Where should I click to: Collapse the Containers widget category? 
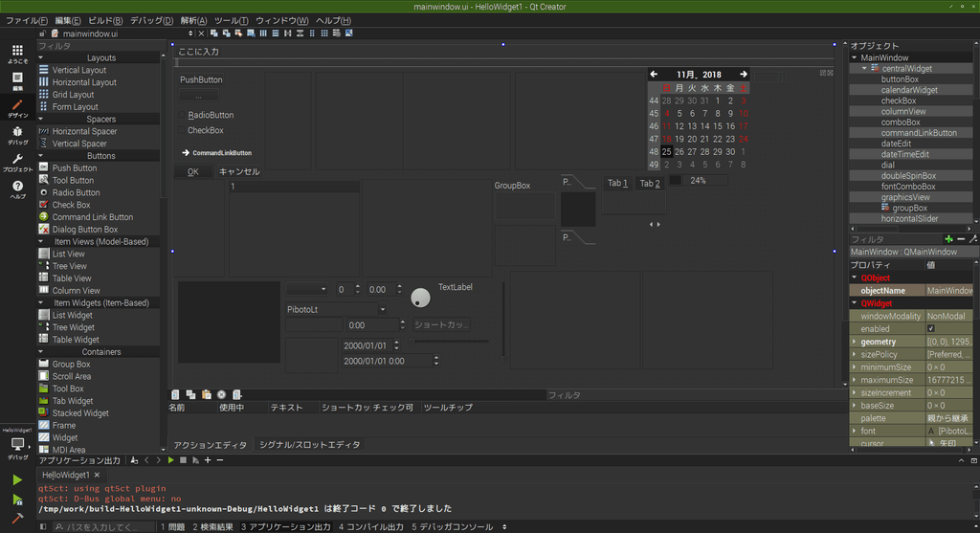tap(41, 352)
